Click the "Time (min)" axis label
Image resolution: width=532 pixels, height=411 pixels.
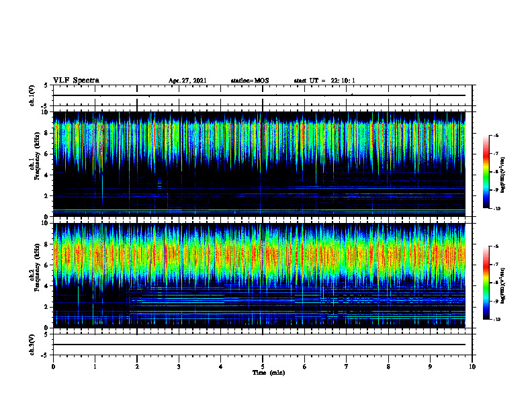pyautogui.click(x=269, y=373)
